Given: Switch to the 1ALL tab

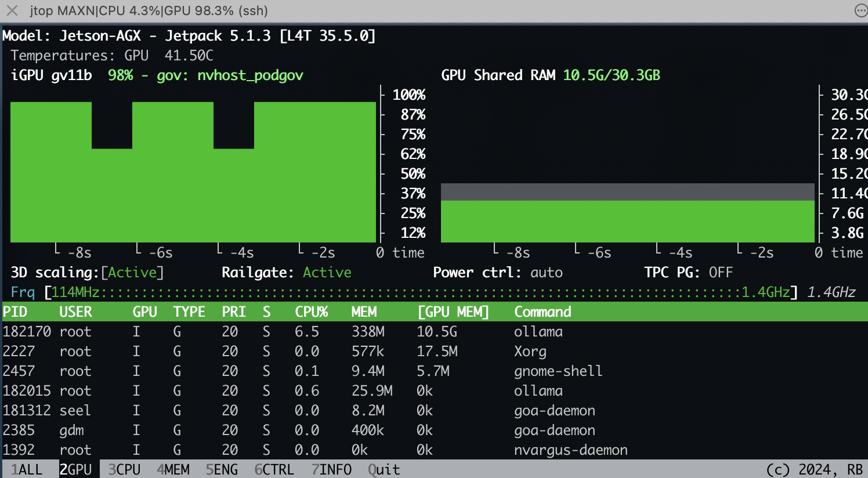Looking at the screenshot, I should coord(27,469).
